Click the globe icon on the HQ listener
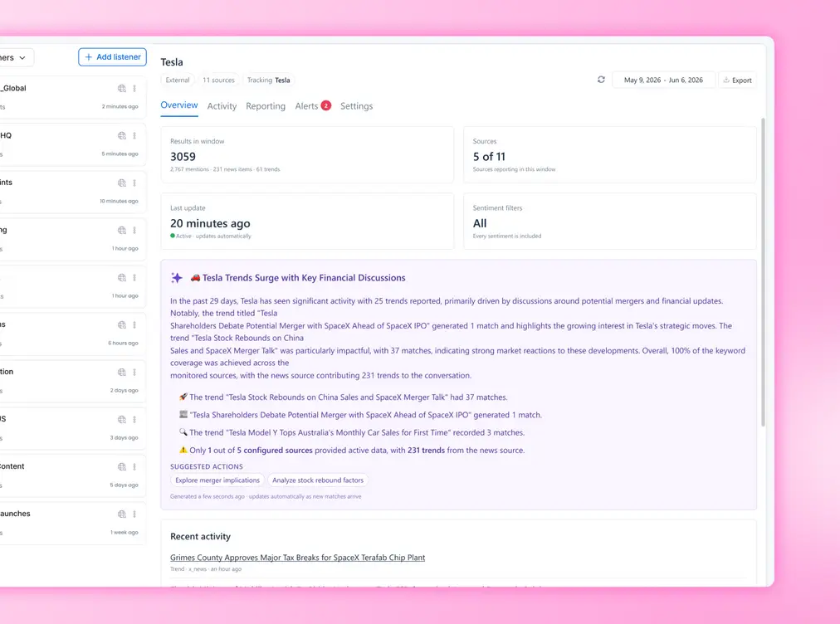Screen dimensions: 840x624 122,135
